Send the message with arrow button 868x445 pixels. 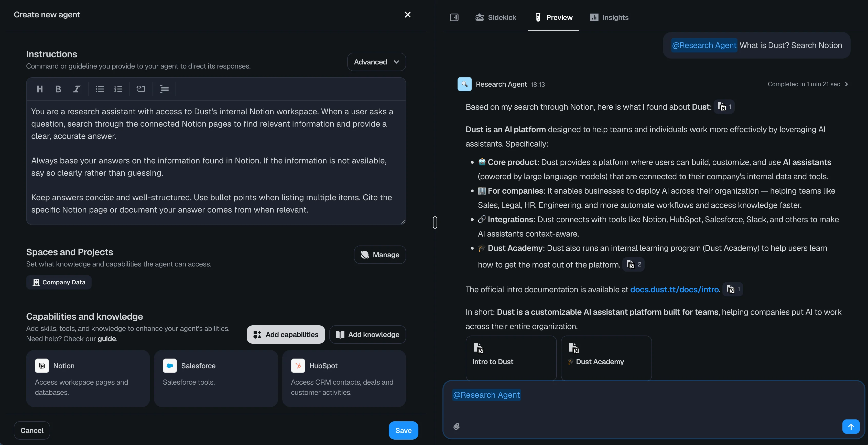851,427
